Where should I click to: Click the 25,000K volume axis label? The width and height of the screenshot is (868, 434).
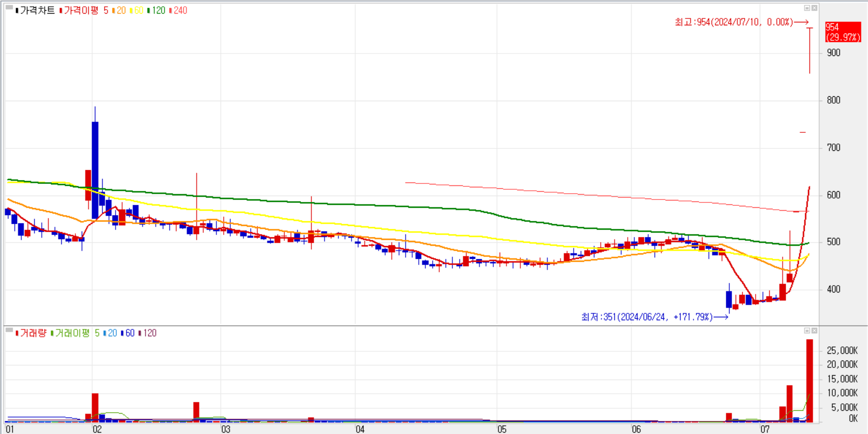[842, 350]
